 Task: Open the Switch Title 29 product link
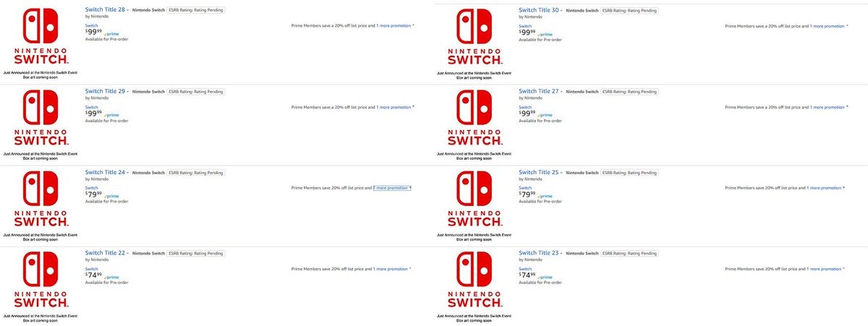106,92
